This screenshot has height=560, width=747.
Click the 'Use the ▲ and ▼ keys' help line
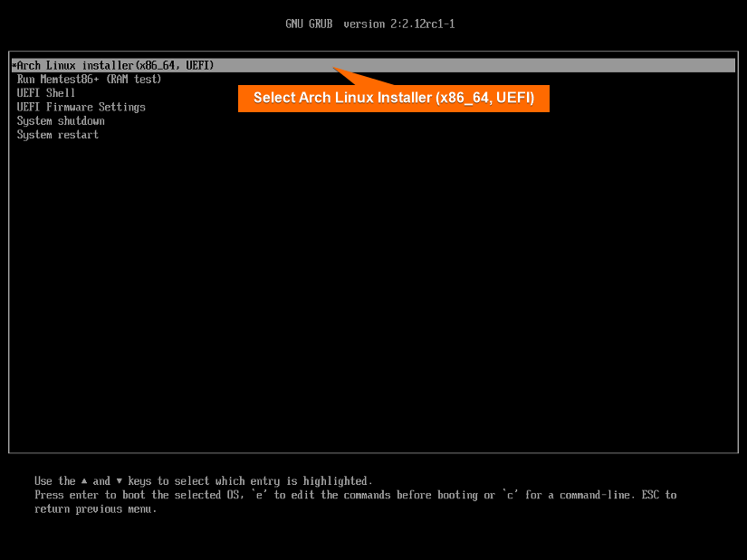coord(204,481)
